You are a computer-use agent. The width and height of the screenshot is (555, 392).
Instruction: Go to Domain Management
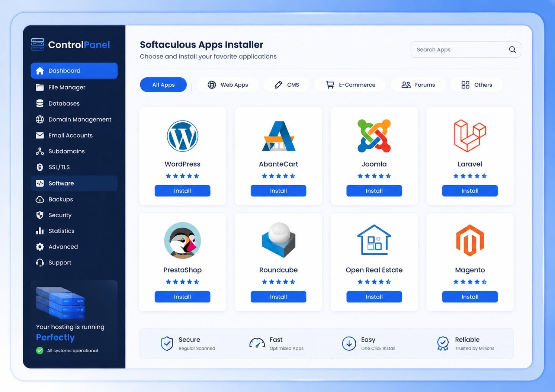click(74, 119)
